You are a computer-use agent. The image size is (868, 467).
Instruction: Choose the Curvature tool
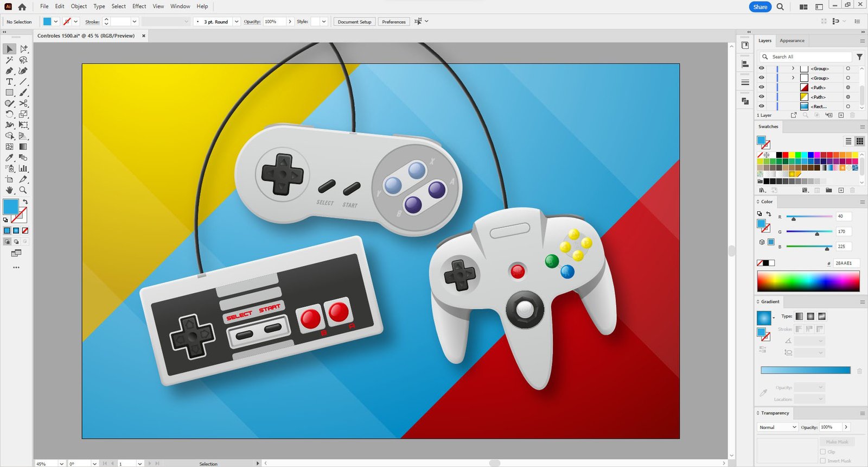coord(23,71)
